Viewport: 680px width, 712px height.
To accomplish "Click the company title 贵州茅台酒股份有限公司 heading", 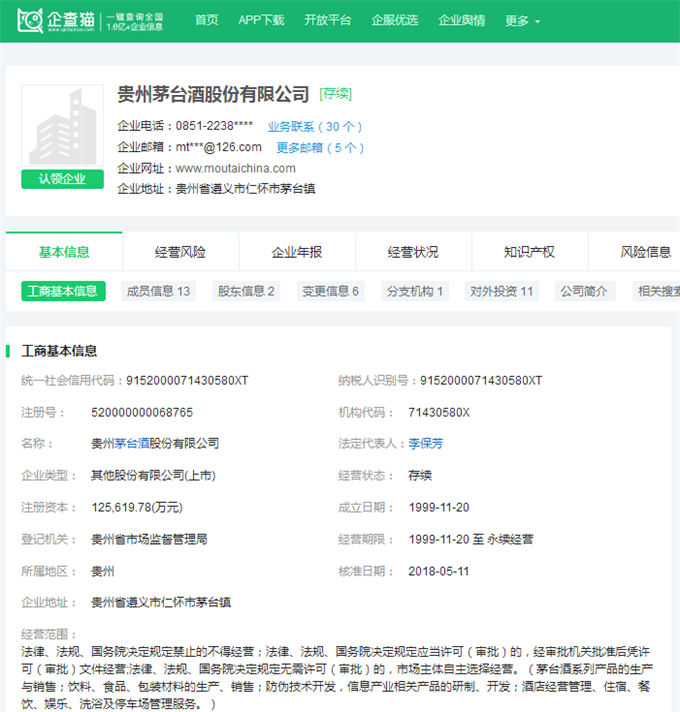I will pyautogui.click(x=213, y=94).
